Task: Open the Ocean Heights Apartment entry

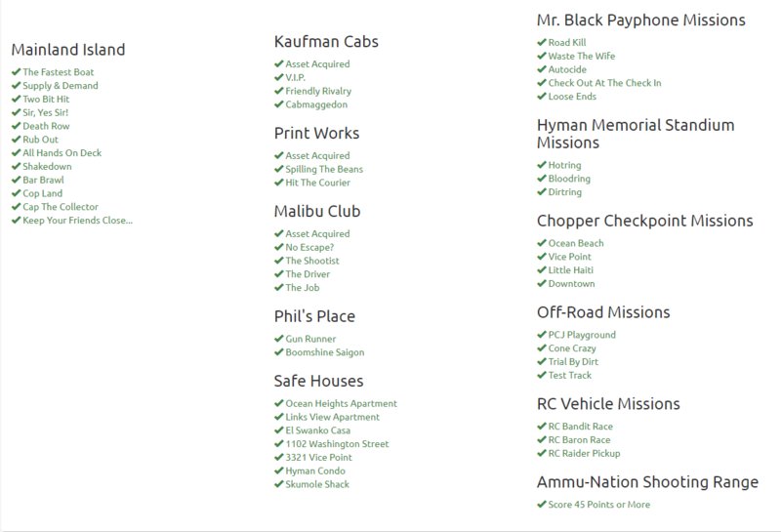Action: 341,403
